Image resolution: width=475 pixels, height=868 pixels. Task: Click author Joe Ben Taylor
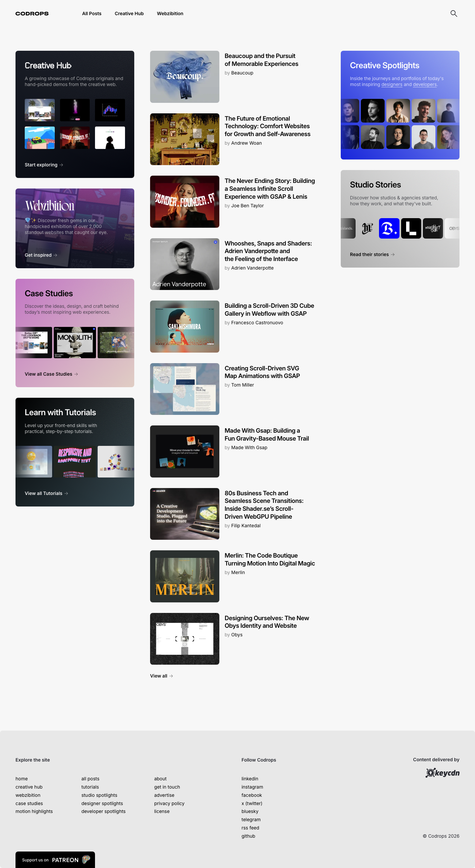point(247,206)
